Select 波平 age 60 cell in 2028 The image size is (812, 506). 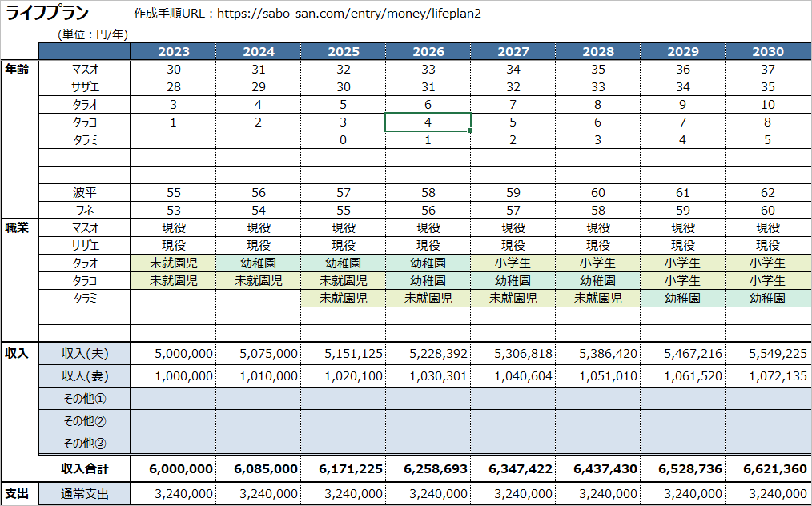click(598, 193)
